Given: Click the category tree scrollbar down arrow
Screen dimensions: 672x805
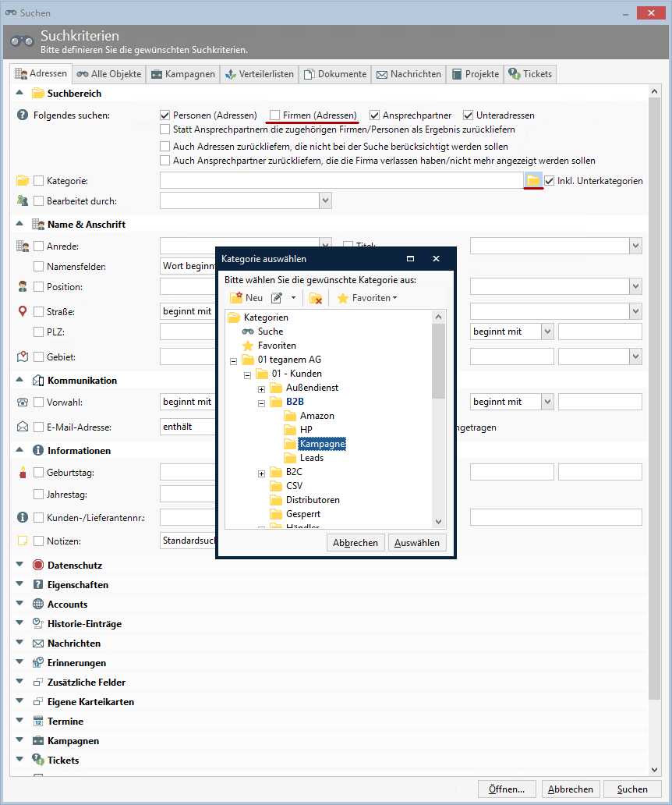Looking at the screenshot, I should pyautogui.click(x=438, y=522).
